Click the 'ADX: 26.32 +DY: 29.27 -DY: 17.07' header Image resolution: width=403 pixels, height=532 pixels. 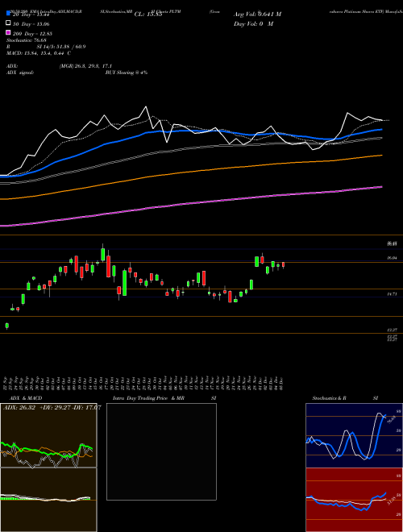pyautogui.click(x=52, y=407)
